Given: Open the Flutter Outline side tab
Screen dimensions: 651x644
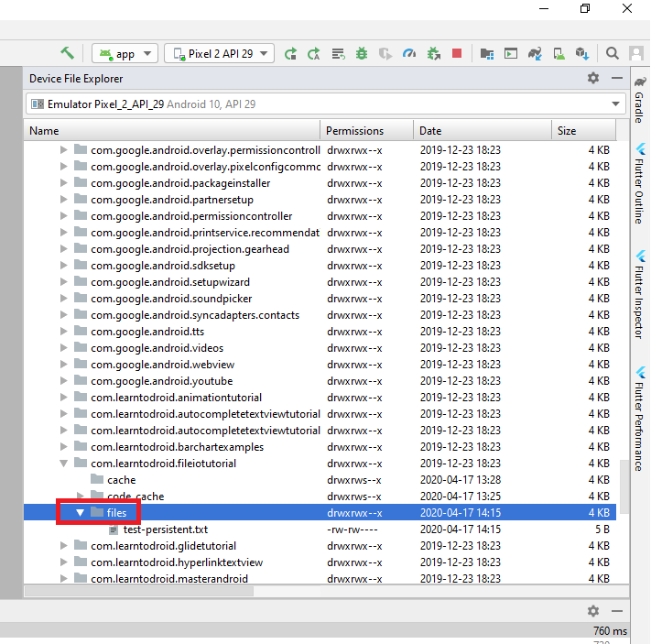Looking at the screenshot, I should (639, 183).
